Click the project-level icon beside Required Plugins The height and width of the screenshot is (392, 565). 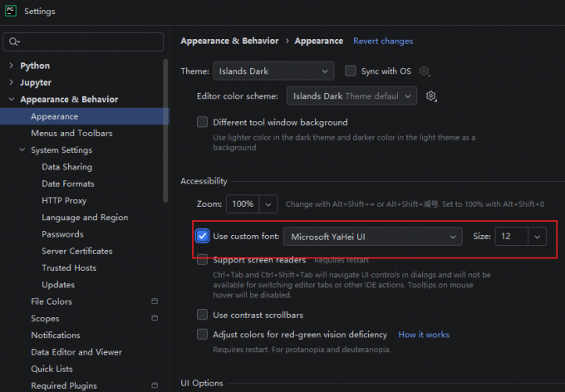155,385
